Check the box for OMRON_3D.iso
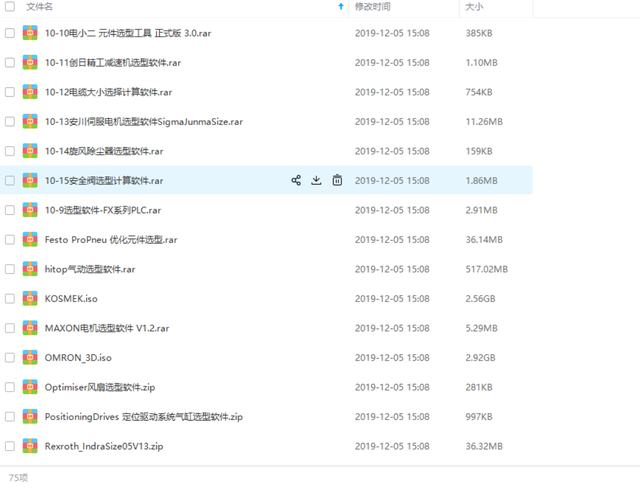 click(x=10, y=358)
